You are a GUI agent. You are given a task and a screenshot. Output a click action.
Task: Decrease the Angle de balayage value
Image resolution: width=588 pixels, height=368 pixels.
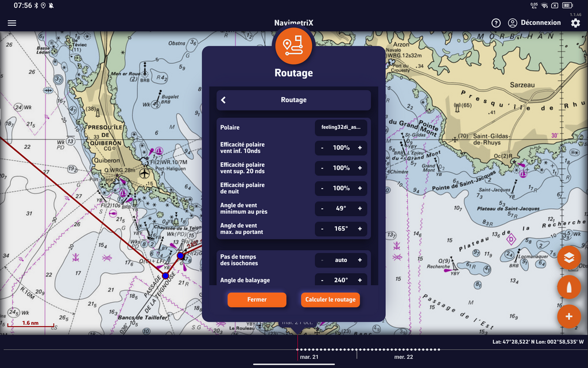[322, 280]
